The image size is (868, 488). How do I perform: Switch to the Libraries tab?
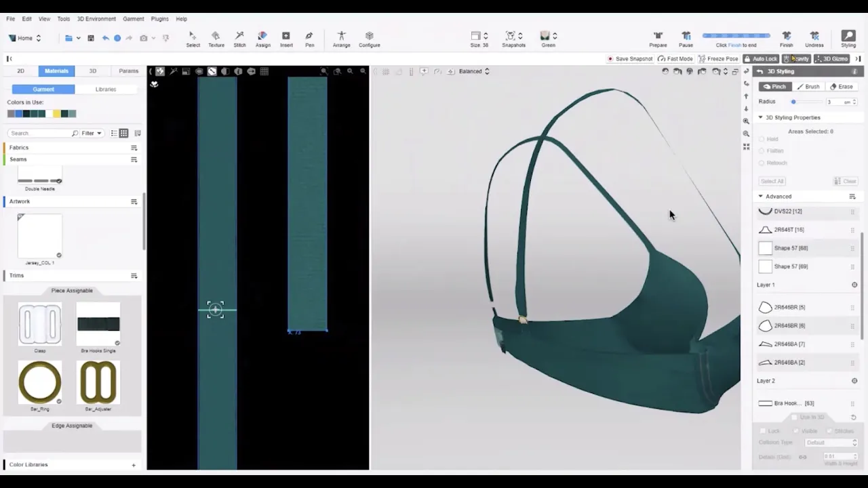105,89
